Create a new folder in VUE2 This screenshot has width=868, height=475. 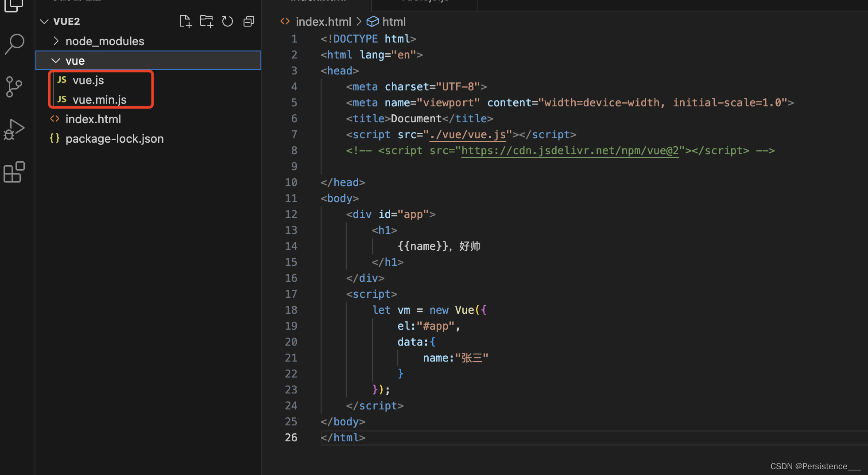pyautogui.click(x=206, y=21)
